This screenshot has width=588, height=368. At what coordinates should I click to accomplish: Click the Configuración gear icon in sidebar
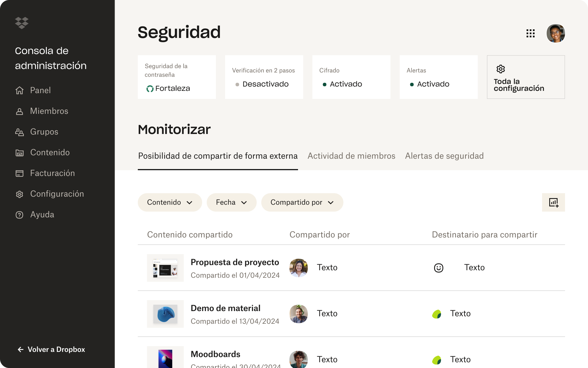20,194
